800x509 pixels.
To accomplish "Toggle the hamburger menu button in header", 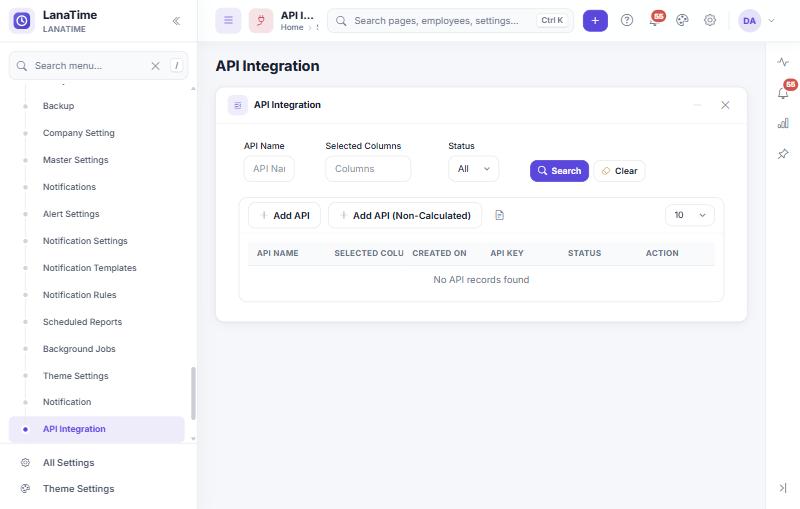I will point(228,20).
